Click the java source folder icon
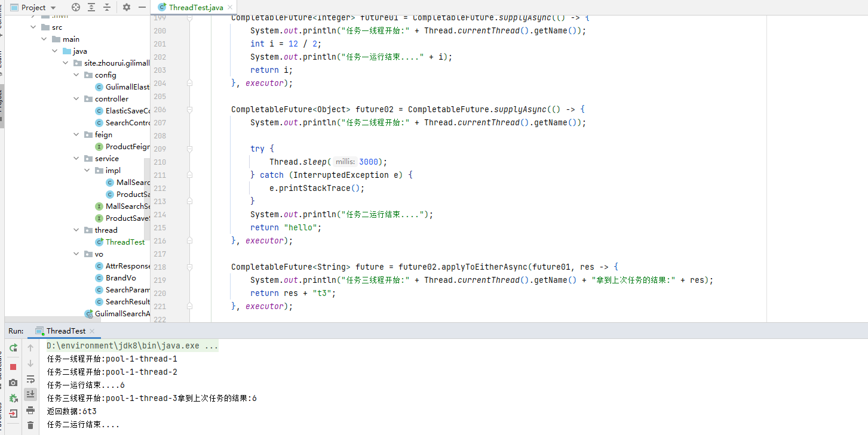868x435 pixels. [x=67, y=51]
